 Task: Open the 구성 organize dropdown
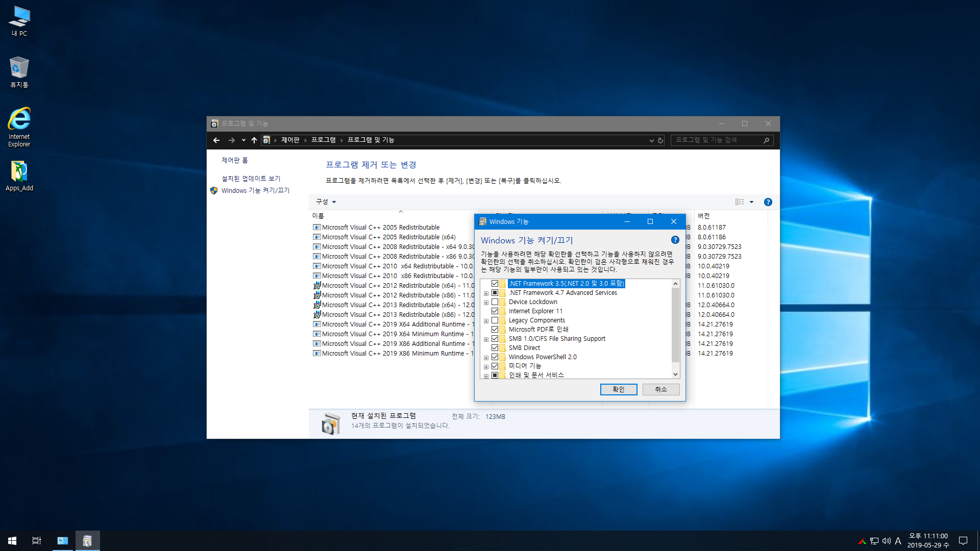click(x=326, y=202)
